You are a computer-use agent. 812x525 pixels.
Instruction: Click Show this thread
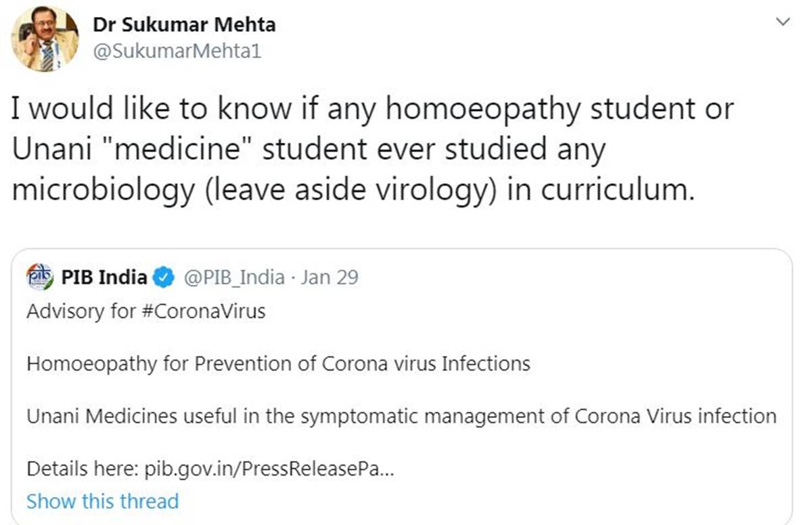tap(102, 501)
